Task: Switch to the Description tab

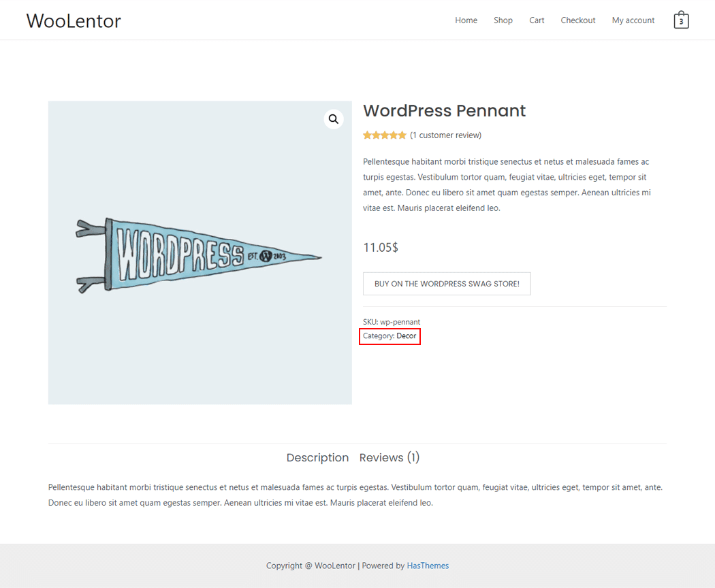Action: pyautogui.click(x=317, y=458)
